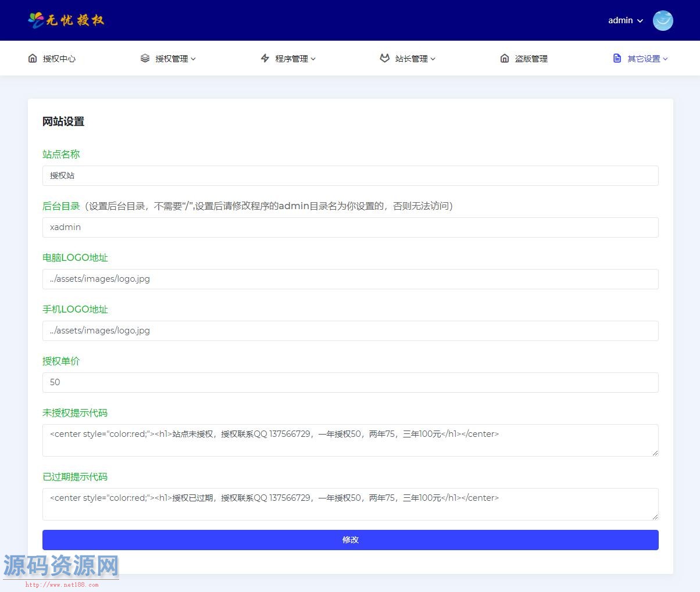Expand the 站长管理 chevron arrow

click(433, 59)
